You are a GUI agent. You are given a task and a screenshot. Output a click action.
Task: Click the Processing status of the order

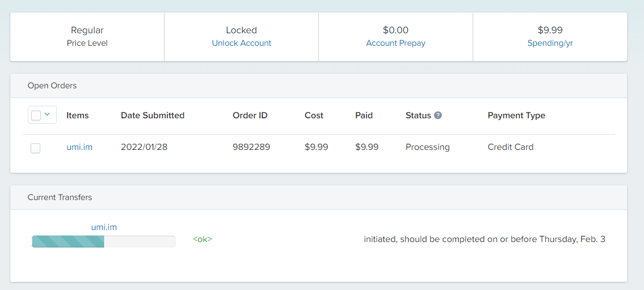point(428,147)
